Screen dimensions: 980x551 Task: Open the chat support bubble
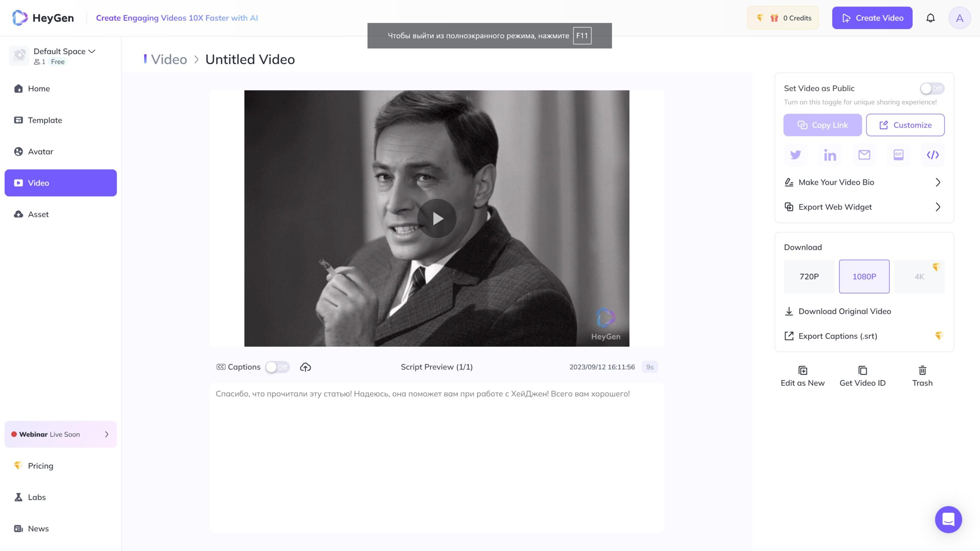[948, 520]
